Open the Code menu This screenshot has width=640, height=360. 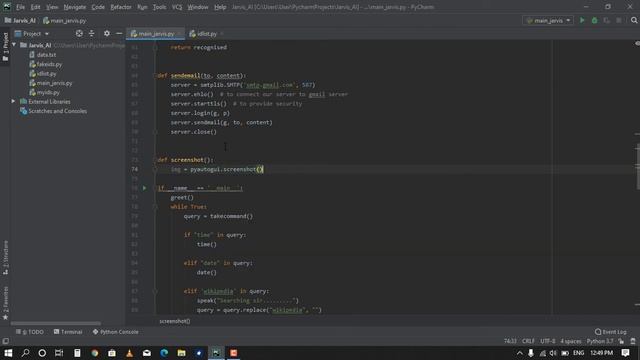(x=98, y=7)
